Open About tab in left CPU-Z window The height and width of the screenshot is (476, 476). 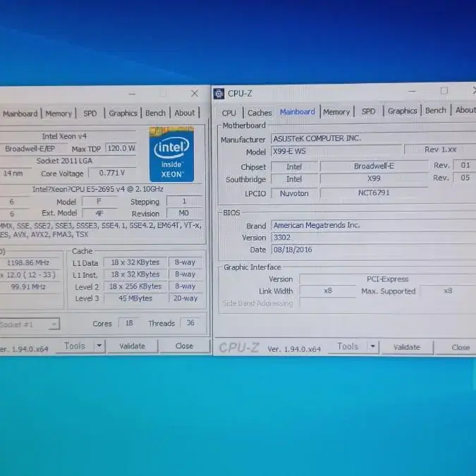tap(185, 113)
